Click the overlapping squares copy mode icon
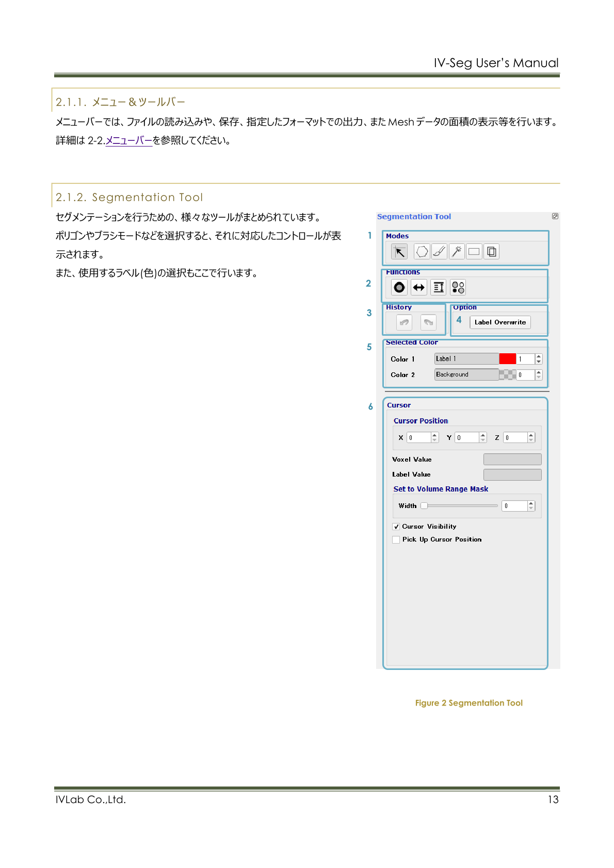 pos(492,252)
